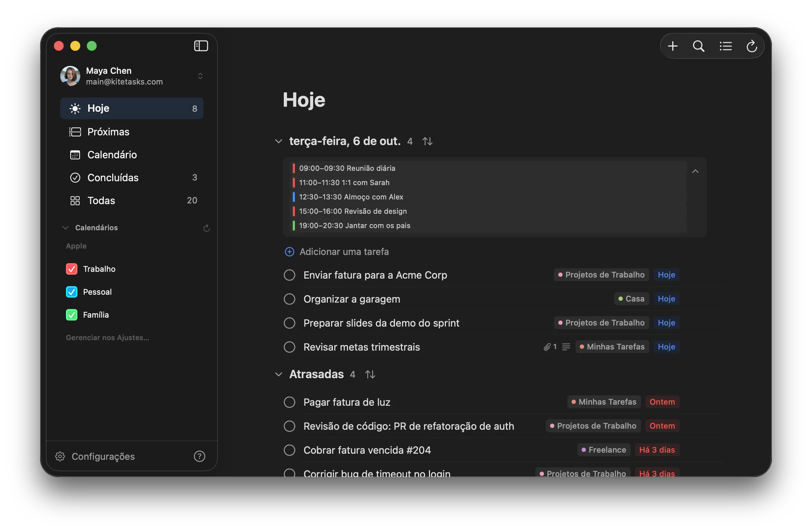
Task: Click Projetos de Trabalho tag on Enviar fatura
Action: [x=601, y=275]
